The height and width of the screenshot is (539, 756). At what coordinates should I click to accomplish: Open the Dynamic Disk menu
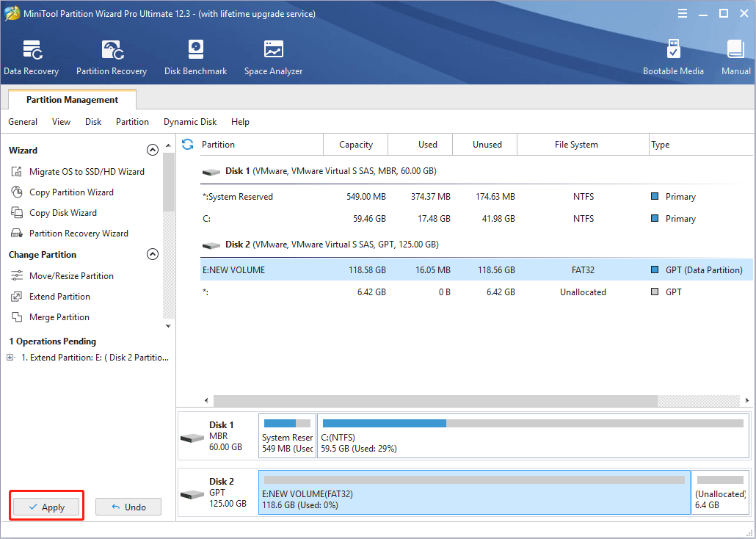(x=190, y=122)
